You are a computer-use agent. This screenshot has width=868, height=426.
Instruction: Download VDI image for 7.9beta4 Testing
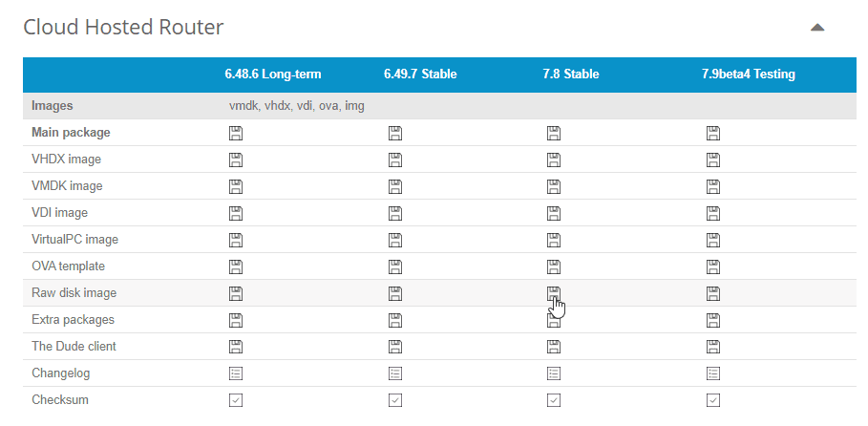coord(713,213)
